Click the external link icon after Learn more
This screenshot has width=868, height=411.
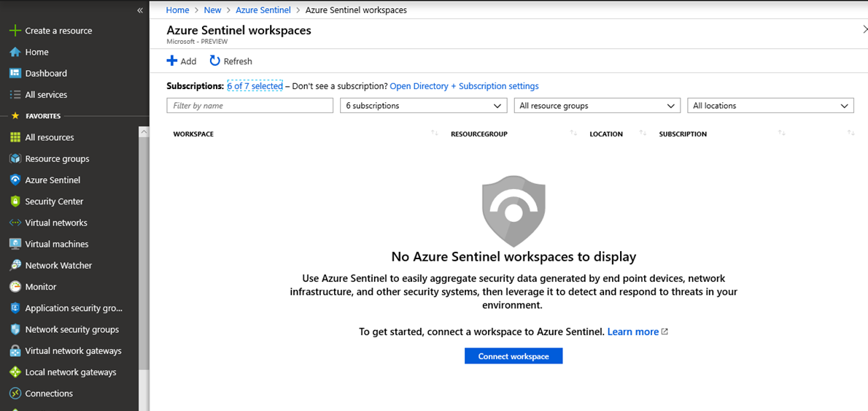pos(664,331)
